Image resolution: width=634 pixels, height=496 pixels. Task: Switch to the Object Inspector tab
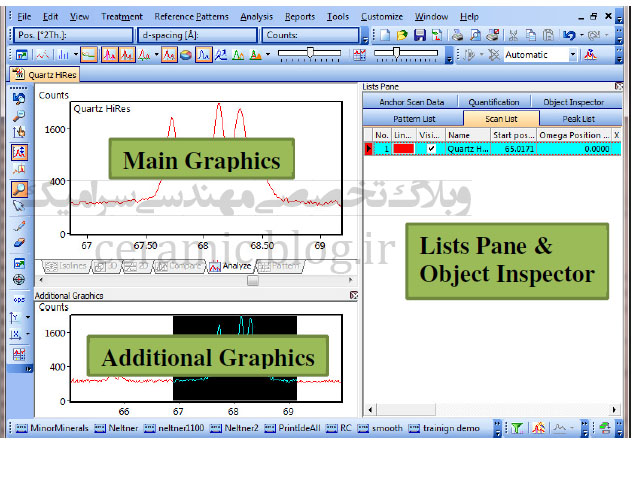pyautogui.click(x=573, y=102)
